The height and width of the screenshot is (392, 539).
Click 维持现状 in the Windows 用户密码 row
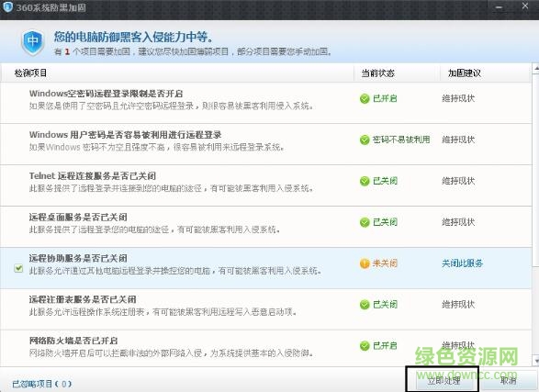point(458,140)
